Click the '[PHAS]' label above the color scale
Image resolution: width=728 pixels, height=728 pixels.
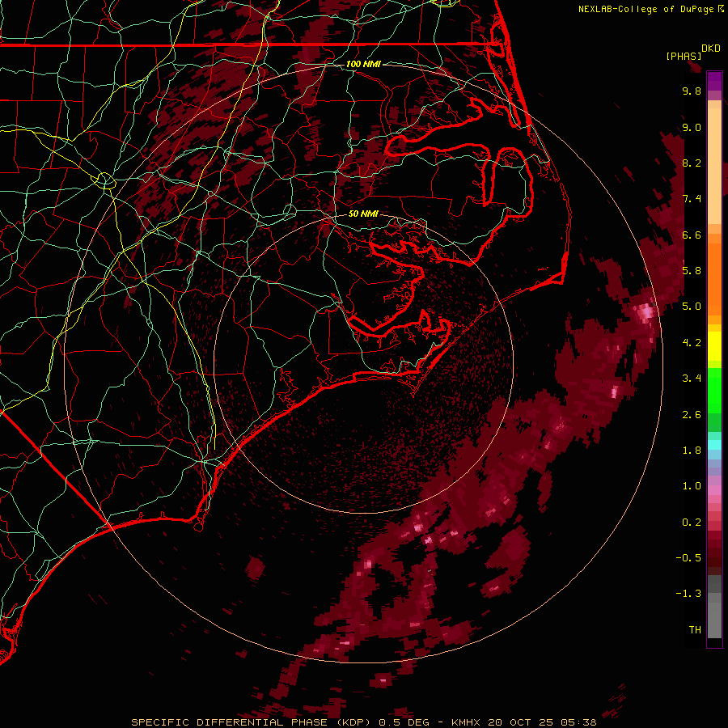tap(684, 57)
